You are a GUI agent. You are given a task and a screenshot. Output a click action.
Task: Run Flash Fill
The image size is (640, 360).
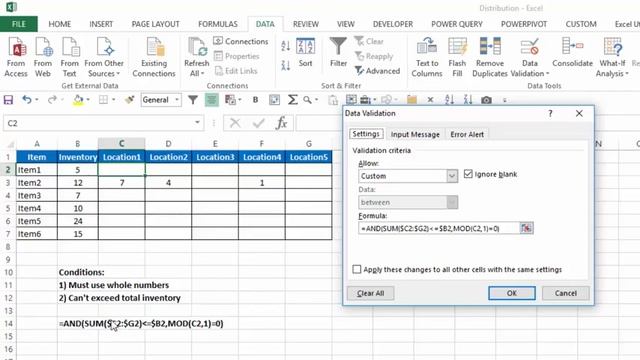coord(457,57)
